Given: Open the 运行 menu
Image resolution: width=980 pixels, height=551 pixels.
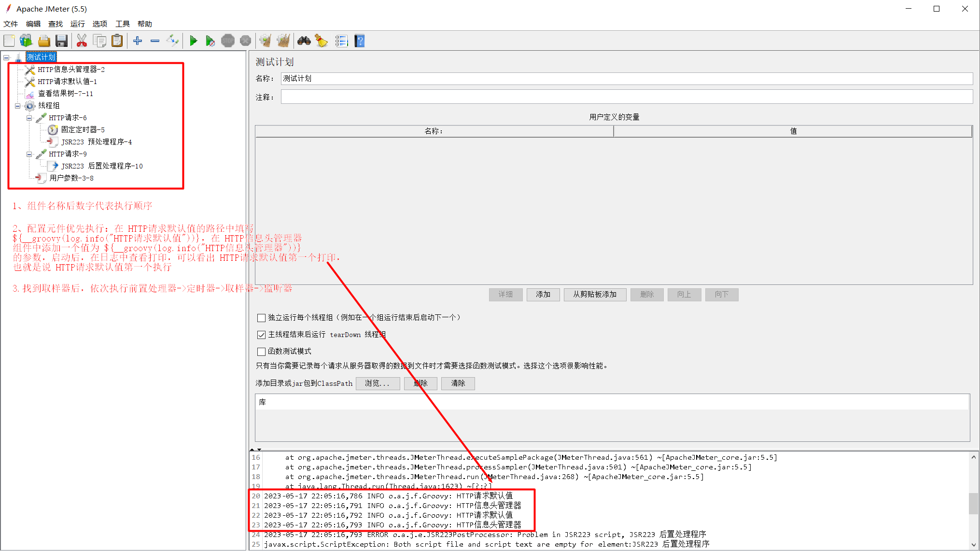Looking at the screenshot, I should [77, 24].
